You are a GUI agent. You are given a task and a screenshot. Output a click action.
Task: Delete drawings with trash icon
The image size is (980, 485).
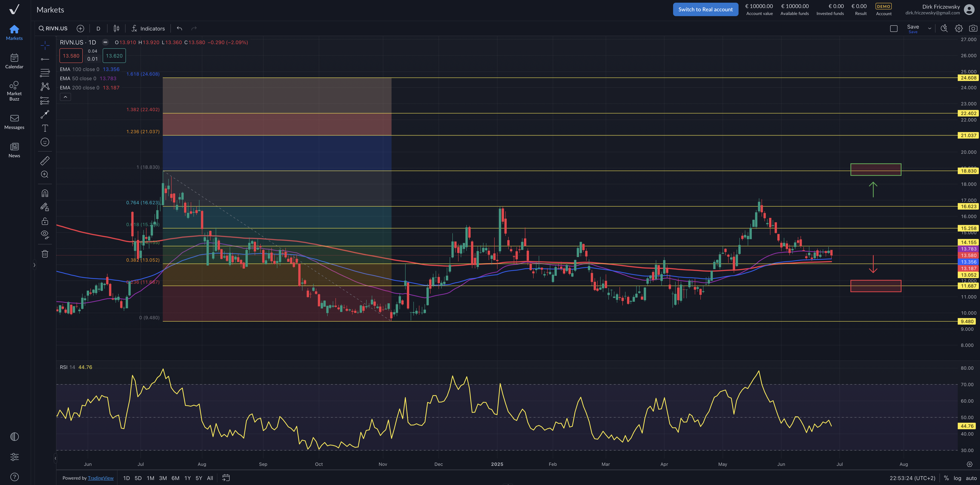click(45, 254)
